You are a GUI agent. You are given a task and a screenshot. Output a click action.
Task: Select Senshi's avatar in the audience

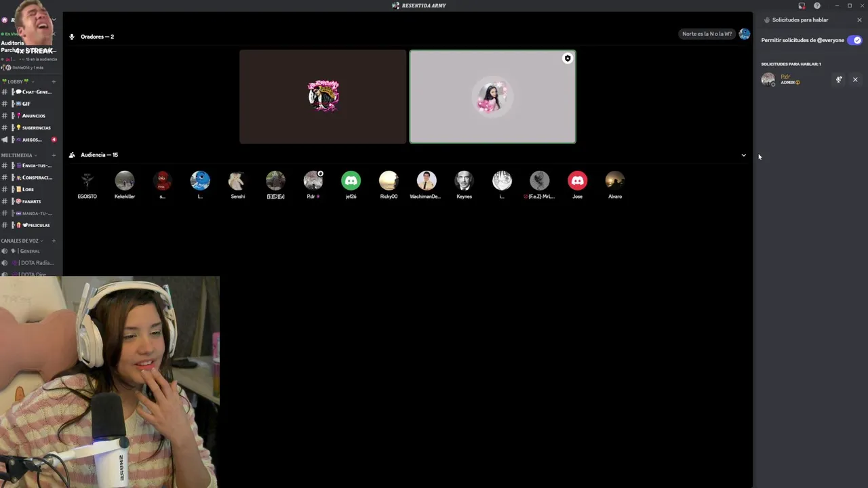238,180
